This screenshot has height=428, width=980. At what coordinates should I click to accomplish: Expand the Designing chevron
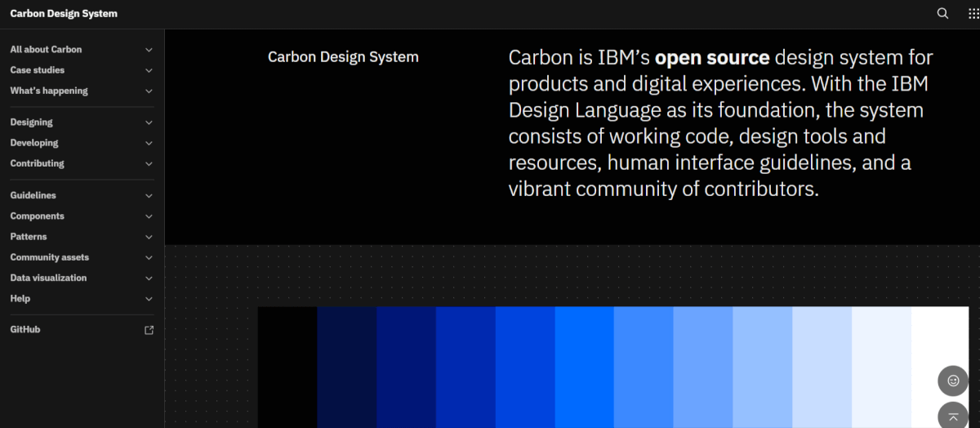click(x=149, y=123)
